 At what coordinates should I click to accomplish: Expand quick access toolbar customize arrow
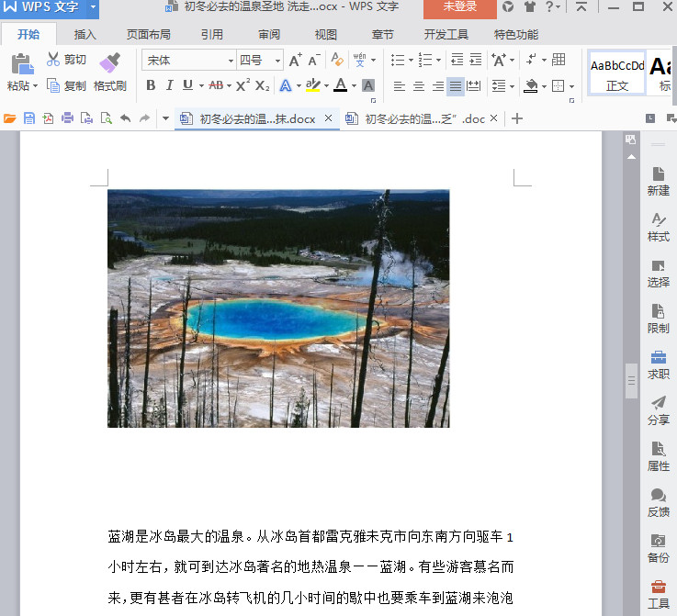(x=165, y=118)
